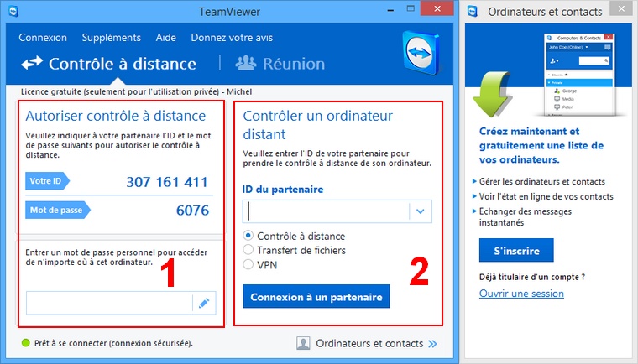The height and width of the screenshot is (364, 638).
Task: Click the Mot de passe value 6076
Action: [x=192, y=211]
